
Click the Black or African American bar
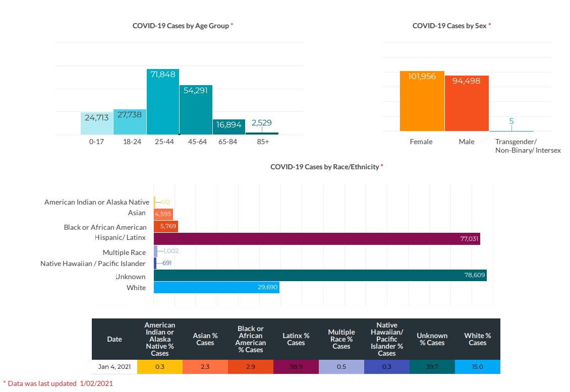(165, 226)
